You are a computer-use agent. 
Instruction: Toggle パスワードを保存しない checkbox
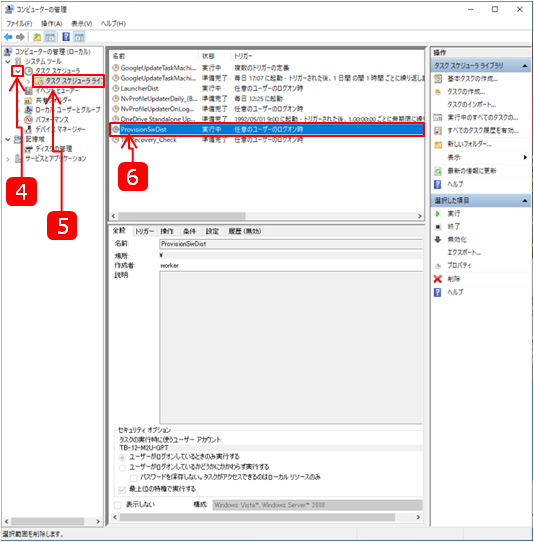(x=133, y=478)
